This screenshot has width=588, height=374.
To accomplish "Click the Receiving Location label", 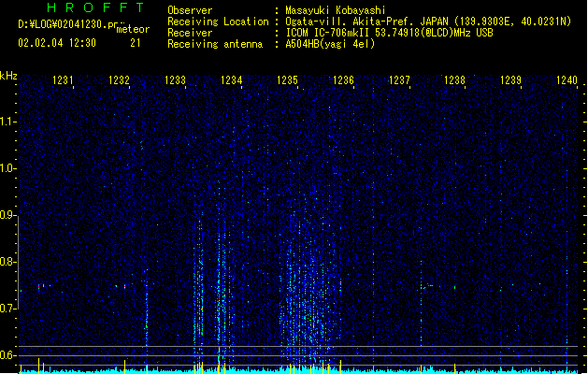I will 218,22.
